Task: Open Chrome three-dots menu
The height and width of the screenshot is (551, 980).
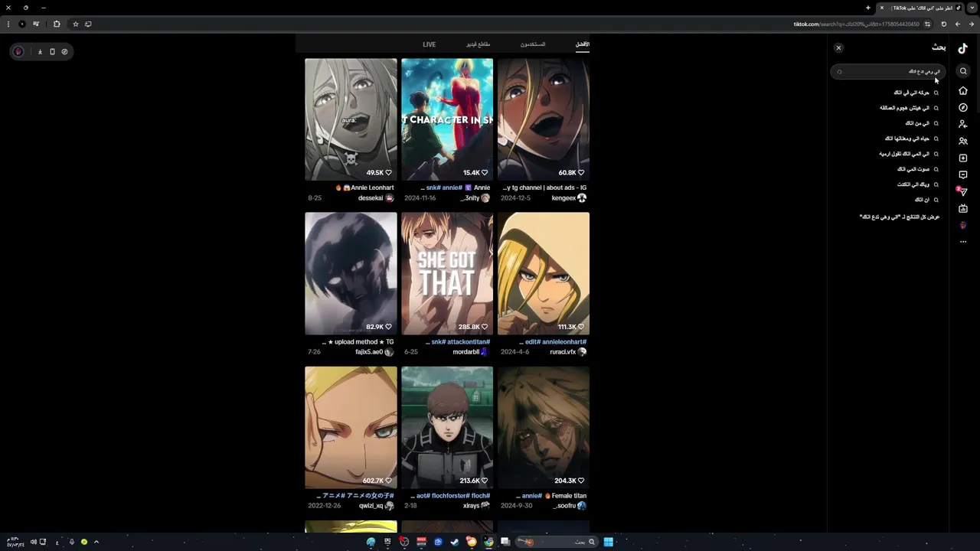Action: pyautogui.click(x=8, y=24)
